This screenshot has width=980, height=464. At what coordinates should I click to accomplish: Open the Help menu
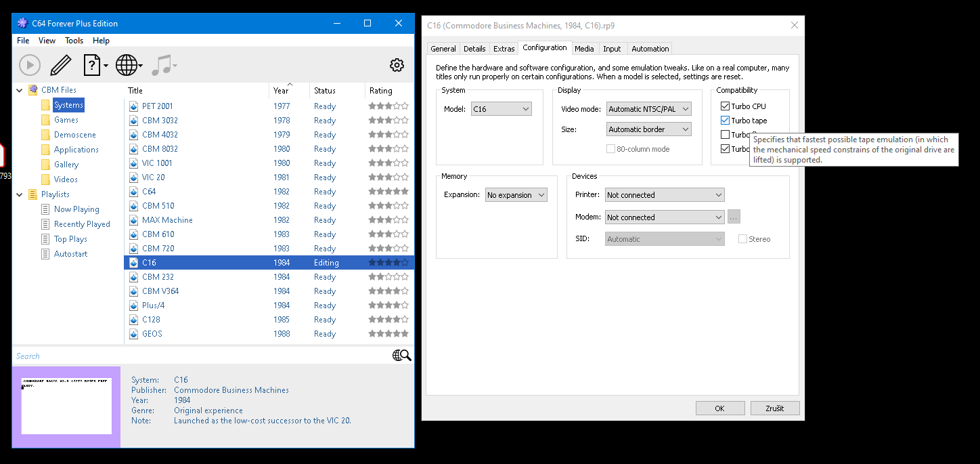coord(101,41)
